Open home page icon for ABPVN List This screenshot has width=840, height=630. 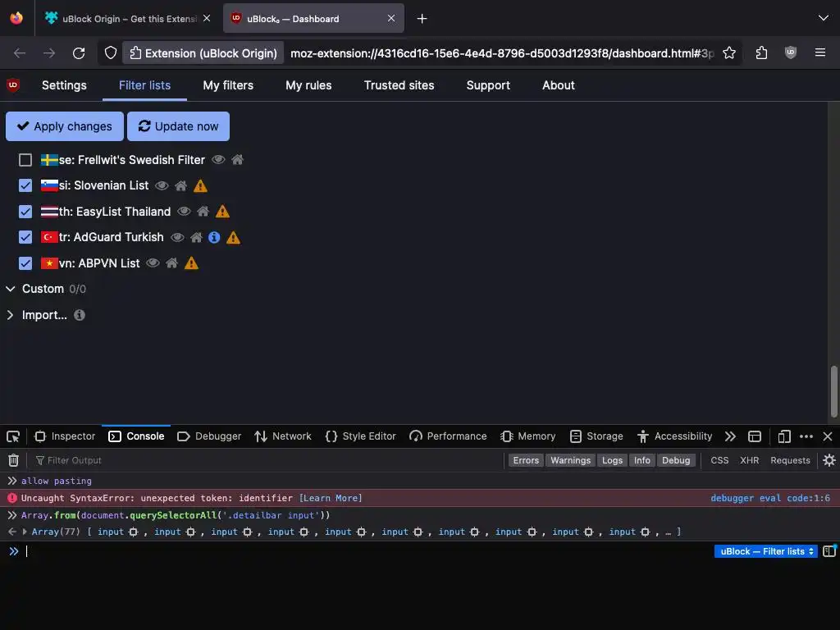pyautogui.click(x=171, y=263)
